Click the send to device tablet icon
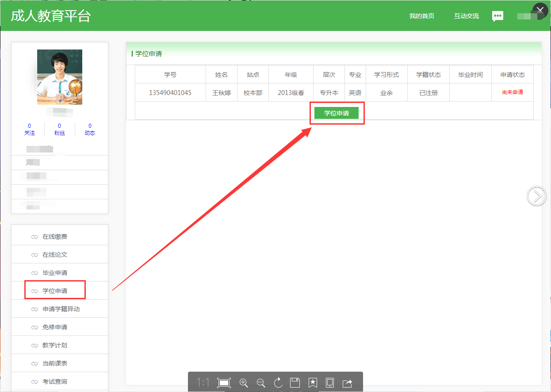 [x=330, y=383]
